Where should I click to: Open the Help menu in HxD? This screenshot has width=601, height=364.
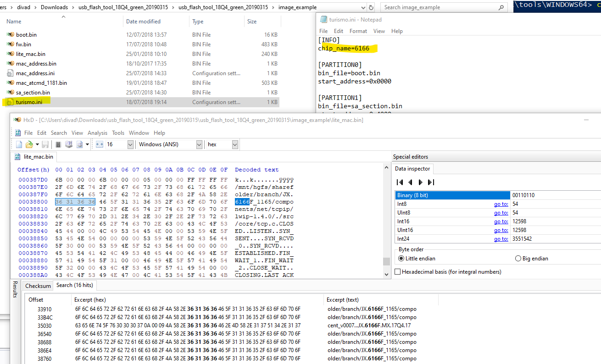point(159,133)
